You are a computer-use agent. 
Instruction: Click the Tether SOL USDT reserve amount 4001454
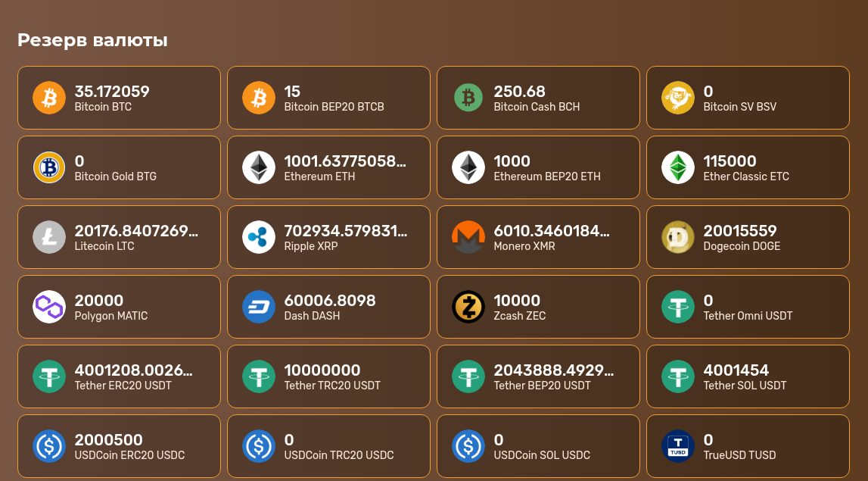point(736,370)
